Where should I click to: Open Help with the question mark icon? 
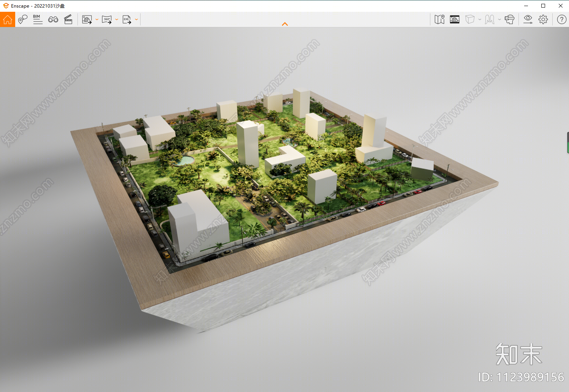pyautogui.click(x=562, y=19)
